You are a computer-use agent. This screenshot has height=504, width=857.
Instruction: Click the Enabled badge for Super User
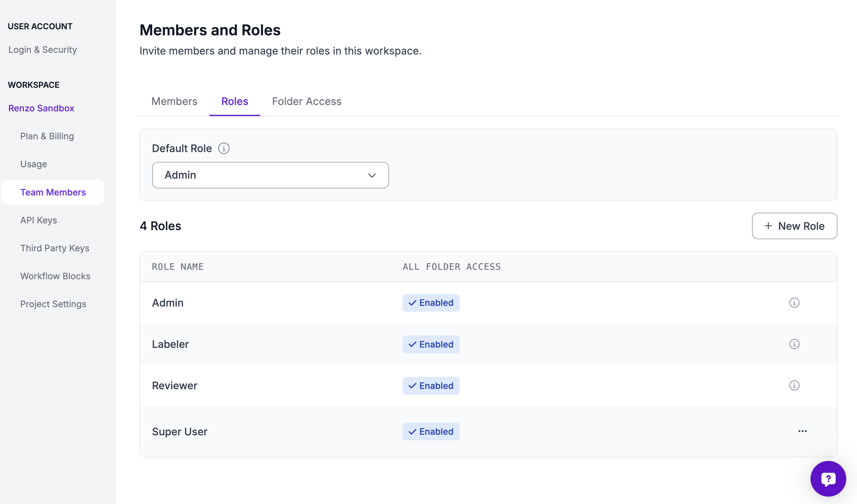pos(431,432)
